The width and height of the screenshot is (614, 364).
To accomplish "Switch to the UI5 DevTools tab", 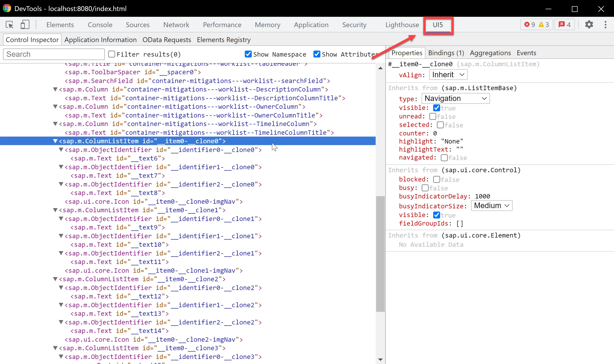I will pos(438,25).
